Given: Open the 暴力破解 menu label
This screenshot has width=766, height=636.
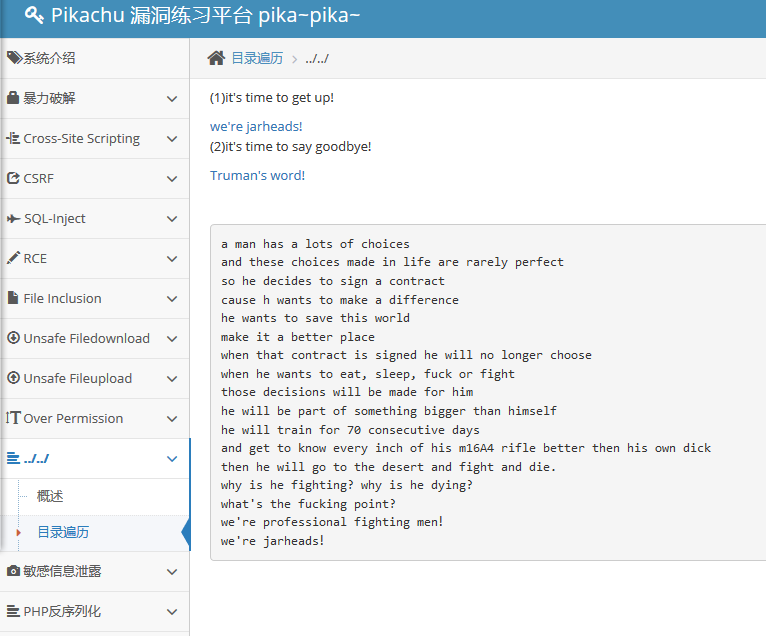Looking at the screenshot, I should click(x=49, y=98).
